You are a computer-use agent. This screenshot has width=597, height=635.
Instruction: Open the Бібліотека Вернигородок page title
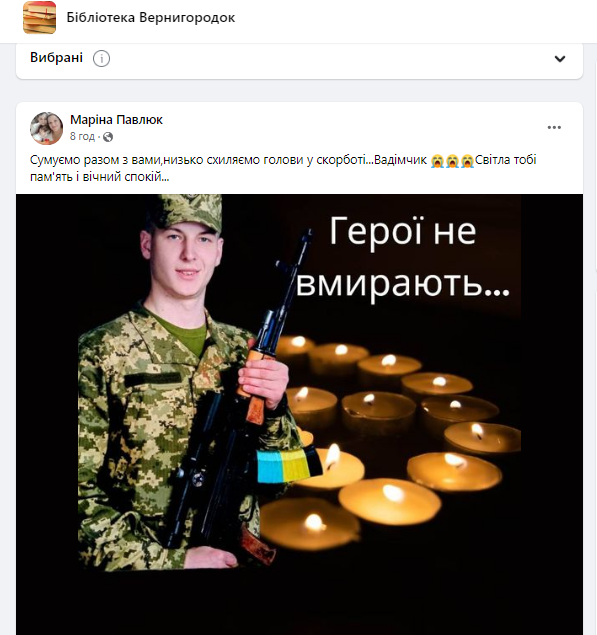151,18
